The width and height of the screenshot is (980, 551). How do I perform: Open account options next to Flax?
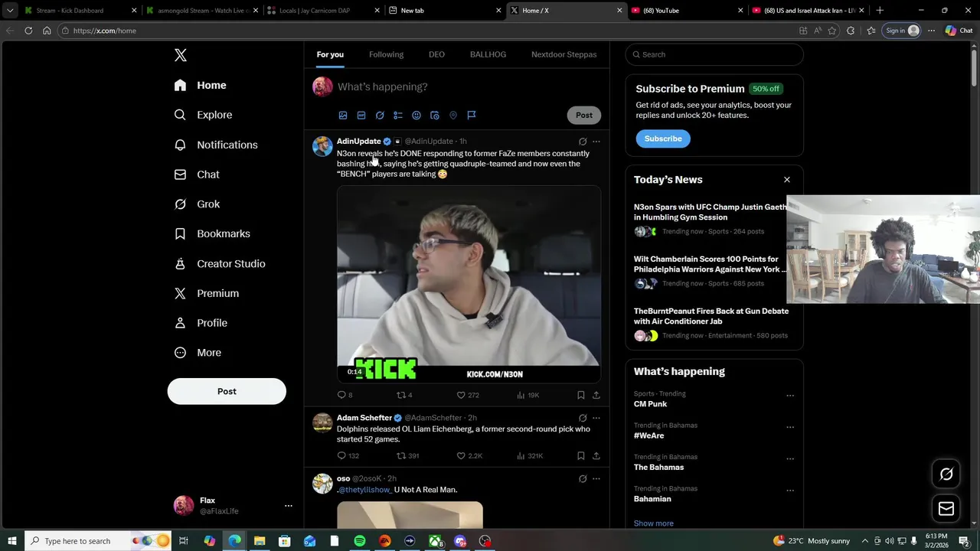point(289,506)
